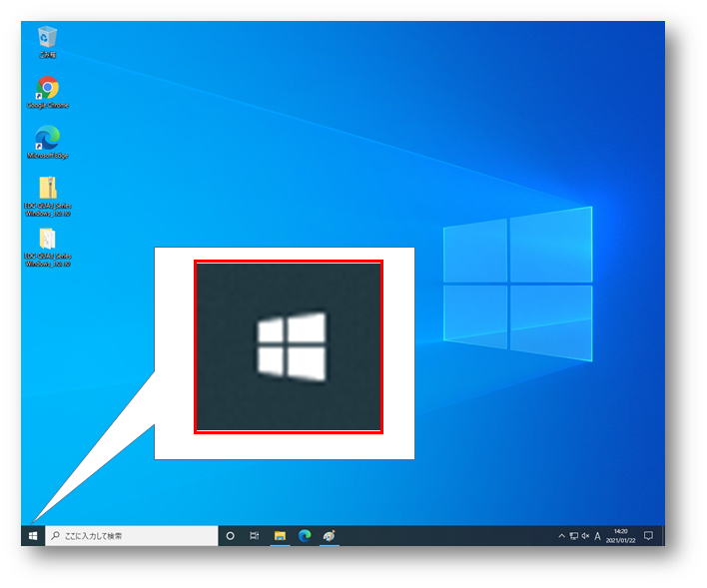Image resolution: width=707 pixels, height=588 pixels.
Task: Switch IME input mode letter A
Action: point(597,536)
